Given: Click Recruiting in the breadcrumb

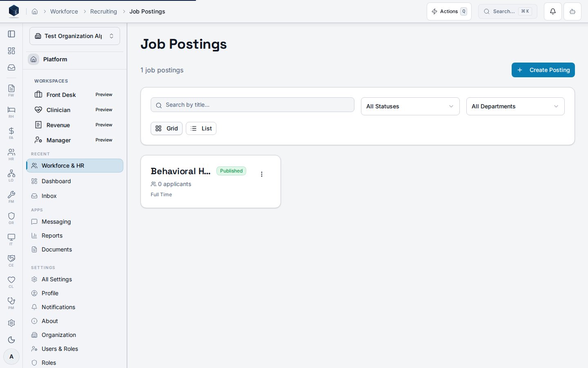Looking at the screenshot, I should [103, 11].
